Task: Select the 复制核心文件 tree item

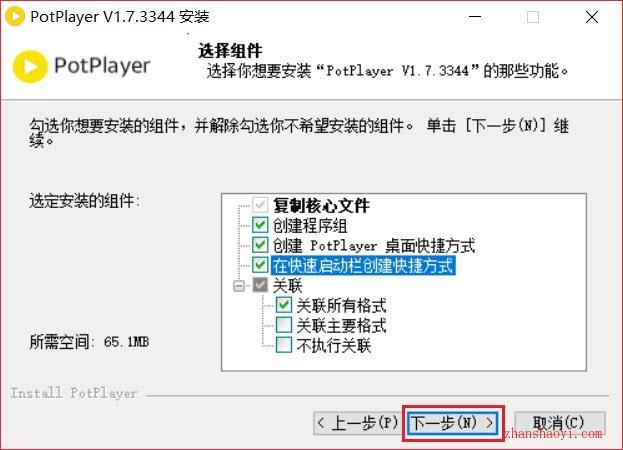Action: click(x=321, y=205)
